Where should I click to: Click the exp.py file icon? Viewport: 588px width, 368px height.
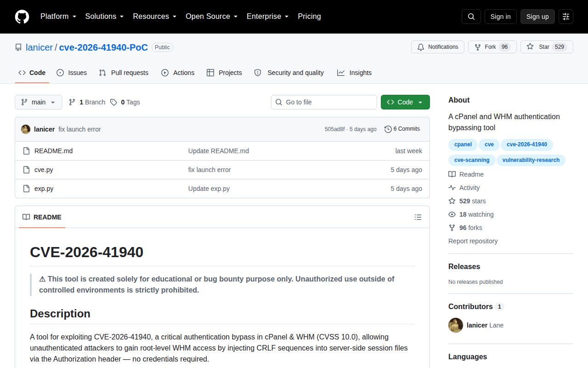[26, 189]
